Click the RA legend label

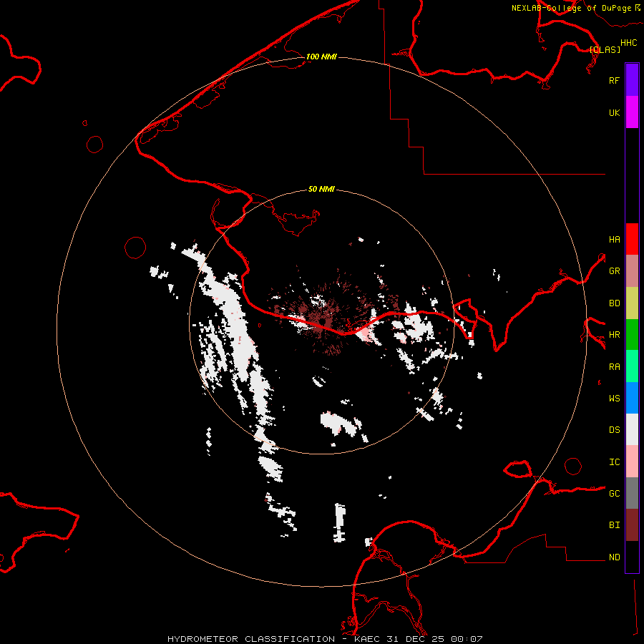click(x=614, y=367)
